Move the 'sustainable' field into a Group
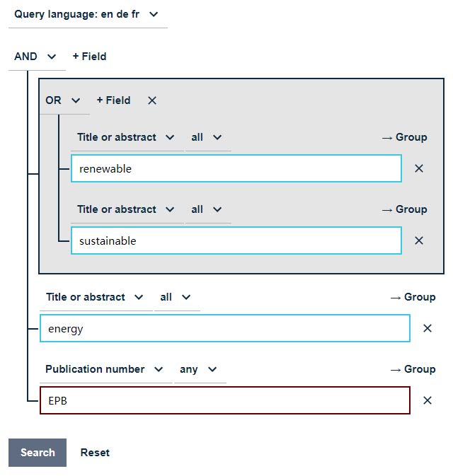The image size is (453, 476). point(404,209)
